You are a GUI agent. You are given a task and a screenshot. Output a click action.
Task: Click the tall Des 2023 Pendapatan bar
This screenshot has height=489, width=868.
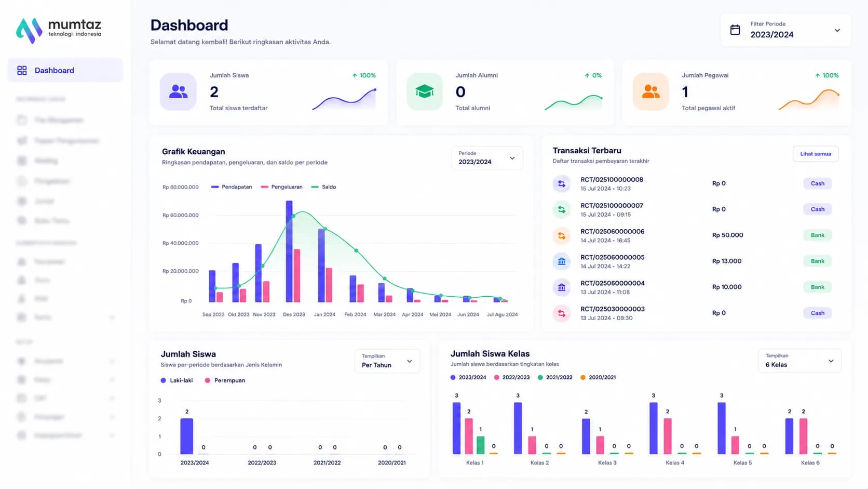(289, 252)
